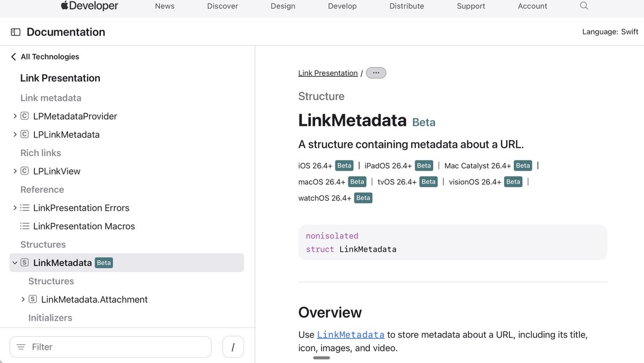Open the Link Presentation breadcrumb link
Viewport: 644px width, 363px height.
point(328,73)
